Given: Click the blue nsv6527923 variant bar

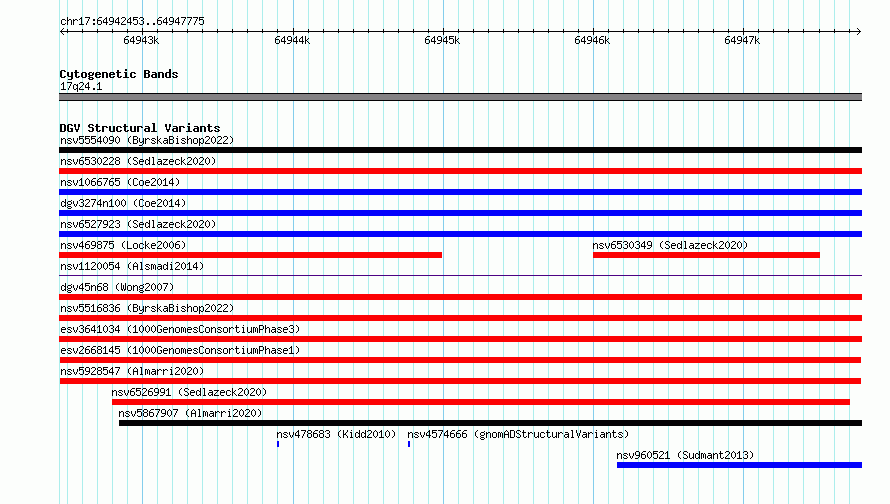Looking at the screenshot, I should (x=460, y=234).
